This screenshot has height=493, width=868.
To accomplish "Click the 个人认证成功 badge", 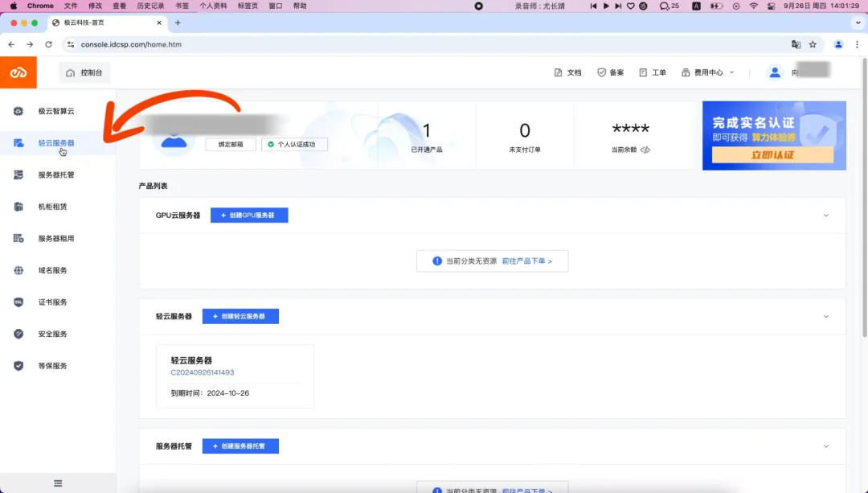I will click(x=294, y=145).
